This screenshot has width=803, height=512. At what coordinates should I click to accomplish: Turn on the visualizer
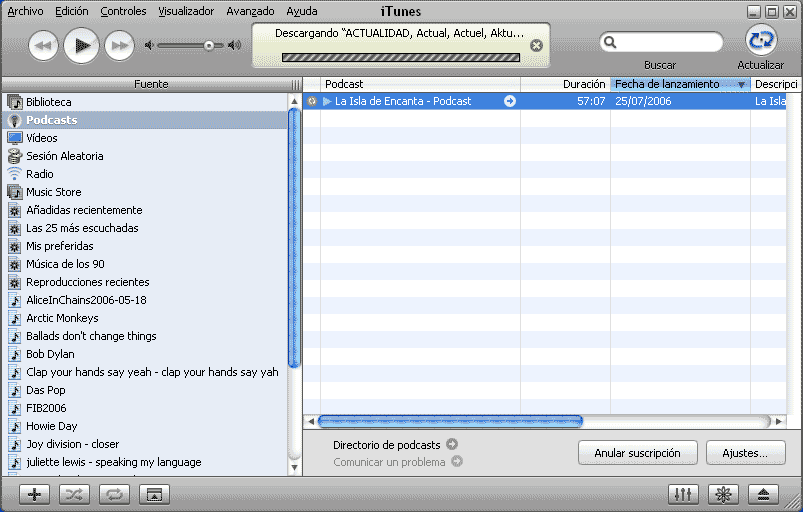pos(723,494)
